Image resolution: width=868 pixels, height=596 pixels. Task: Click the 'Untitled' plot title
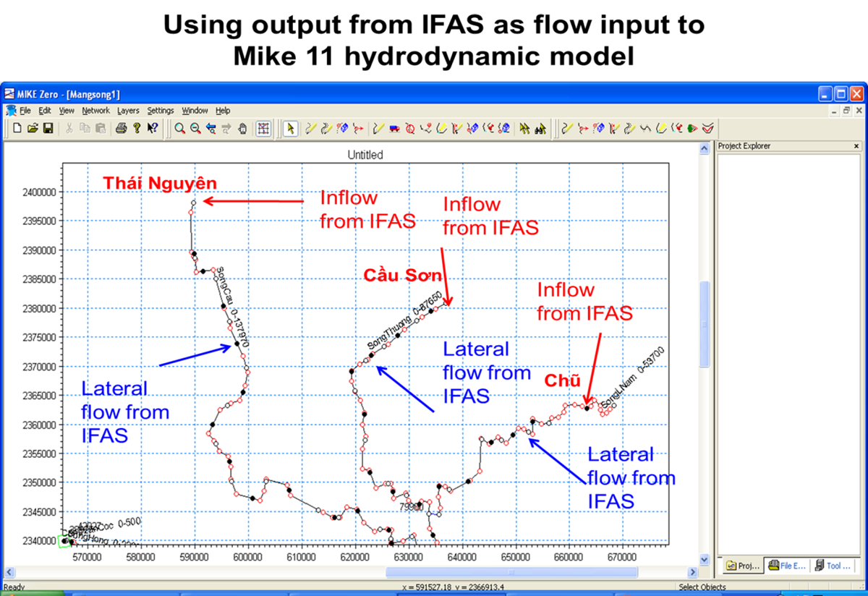[365, 155]
